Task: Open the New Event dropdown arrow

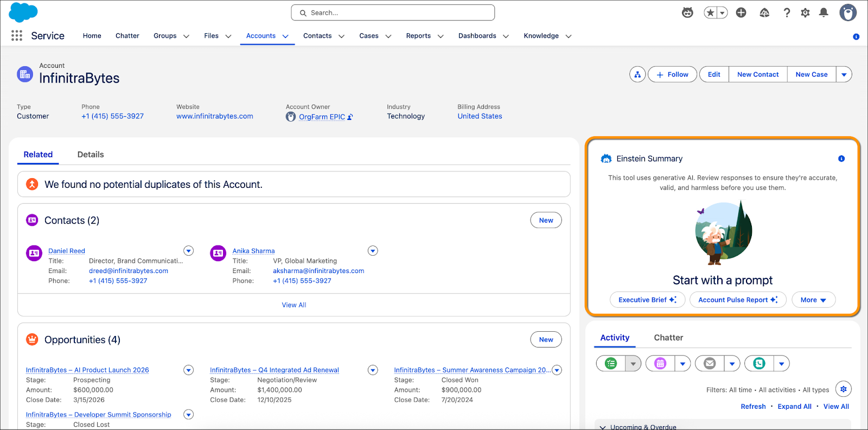Action: [682, 363]
